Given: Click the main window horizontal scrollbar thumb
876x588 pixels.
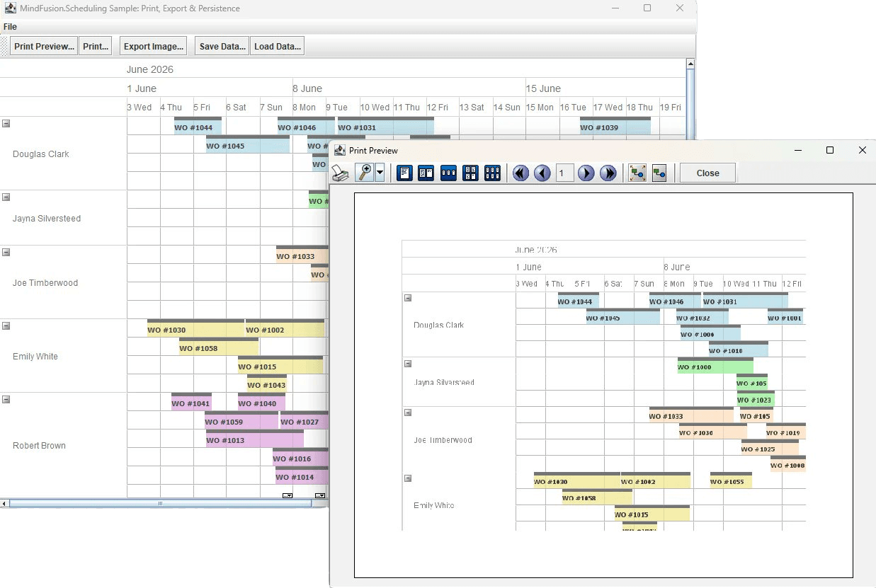Looking at the screenshot, I should pos(160,503).
